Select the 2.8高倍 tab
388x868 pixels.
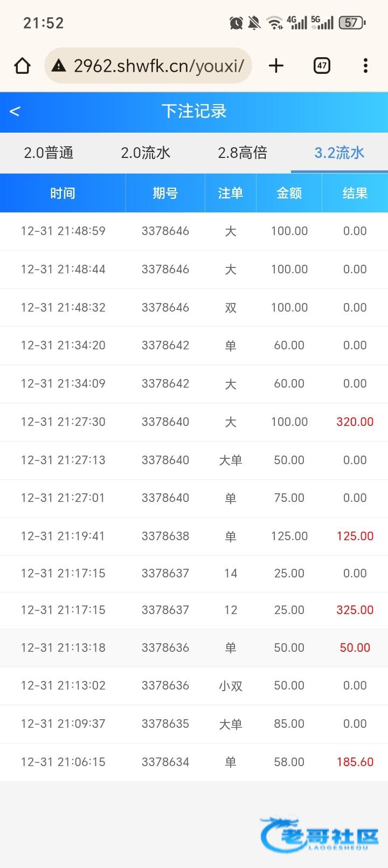[242, 153]
